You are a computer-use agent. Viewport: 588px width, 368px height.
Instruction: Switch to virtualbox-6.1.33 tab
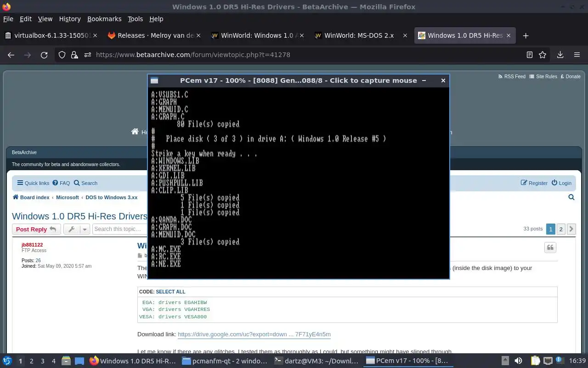51,35
